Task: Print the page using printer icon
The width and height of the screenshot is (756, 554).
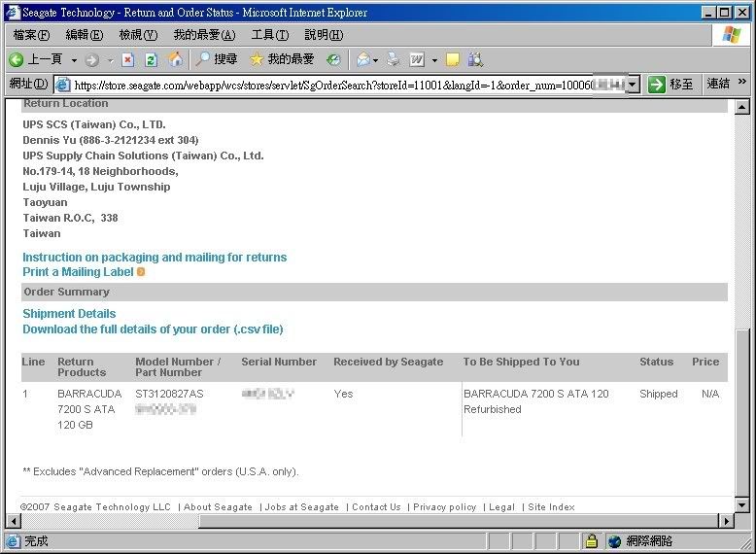Action: [394, 59]
